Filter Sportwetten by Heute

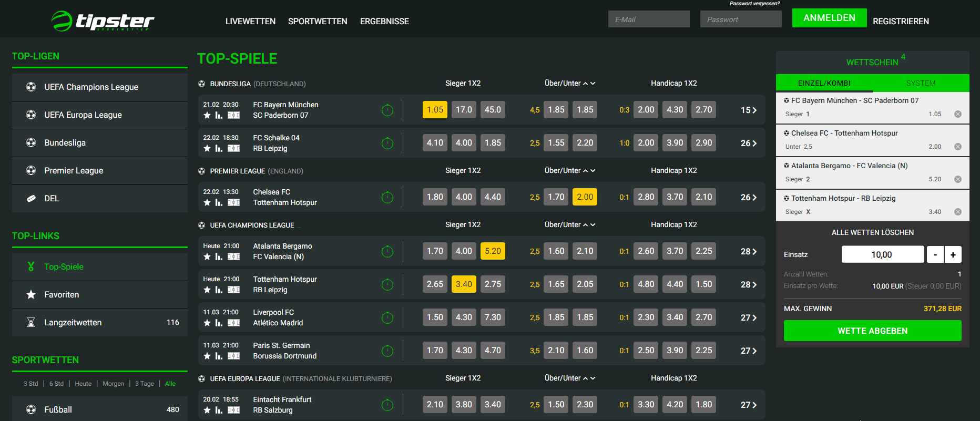point(83,384)
